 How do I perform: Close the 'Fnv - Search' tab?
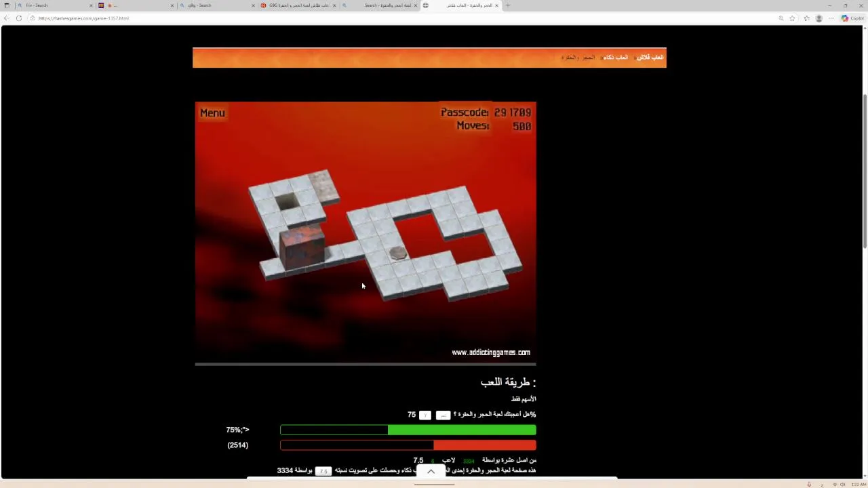(91, 5)
